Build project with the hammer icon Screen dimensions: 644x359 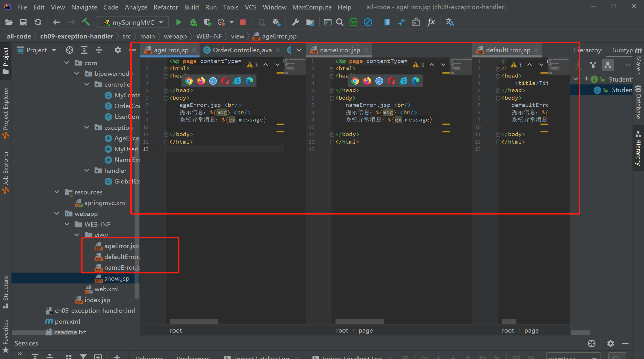pos(86,22)
